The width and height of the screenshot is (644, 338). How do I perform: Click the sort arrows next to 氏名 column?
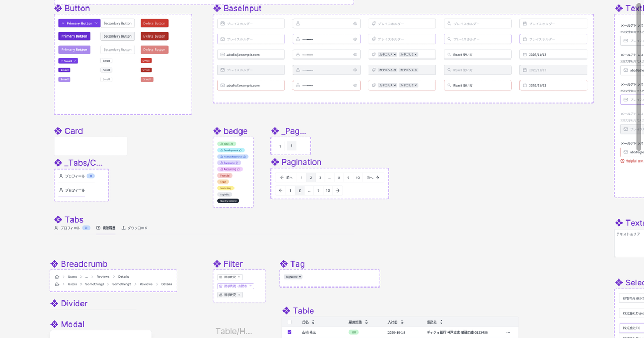click(313, 322)
